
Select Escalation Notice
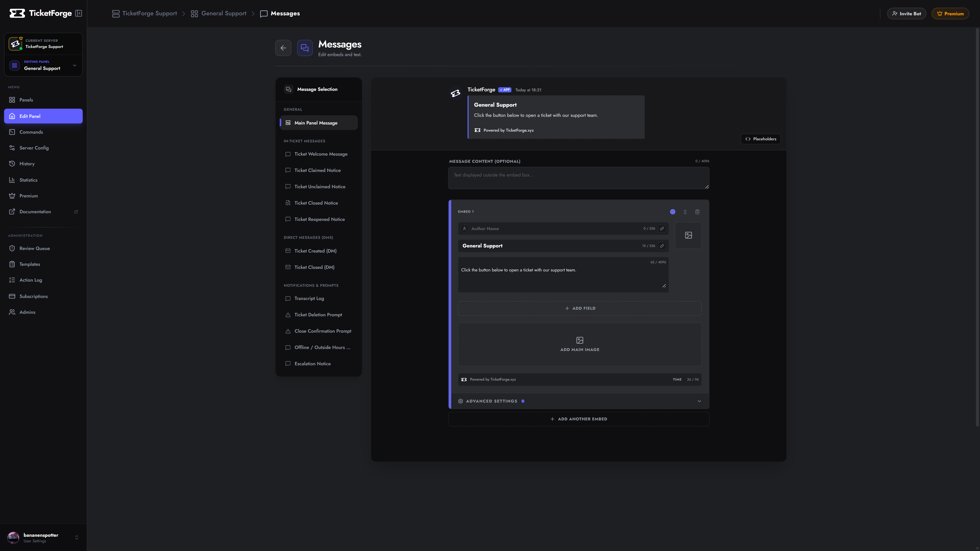319,364
